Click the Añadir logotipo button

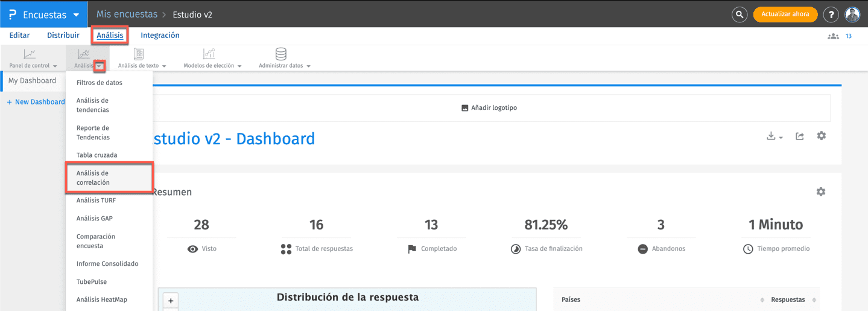coord(489,108)
